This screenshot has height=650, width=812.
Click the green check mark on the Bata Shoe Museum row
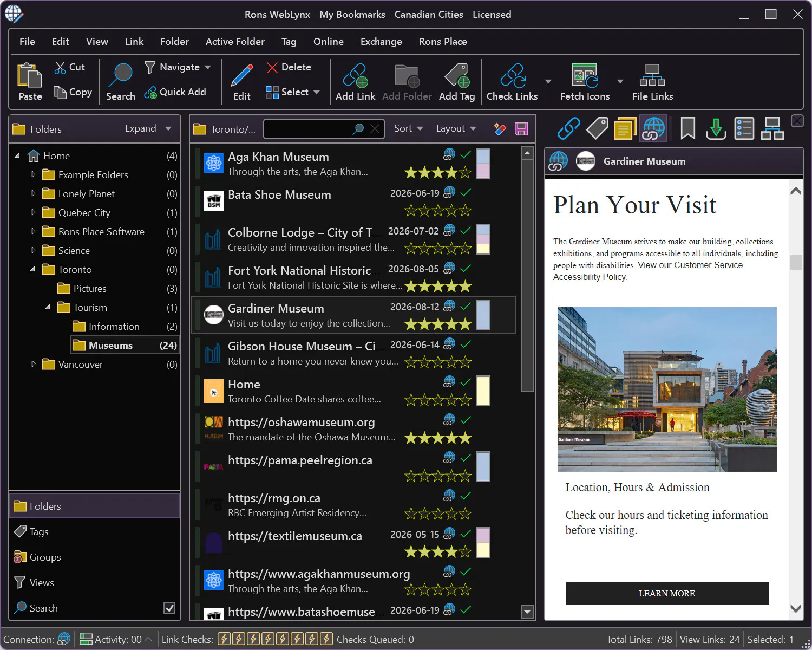(466, 192)
